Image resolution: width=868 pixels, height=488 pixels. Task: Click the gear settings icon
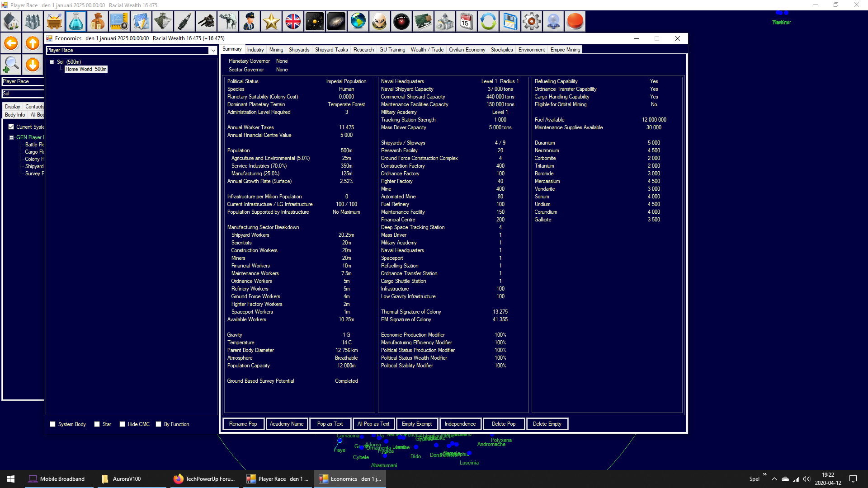click(x=532, y=21)
